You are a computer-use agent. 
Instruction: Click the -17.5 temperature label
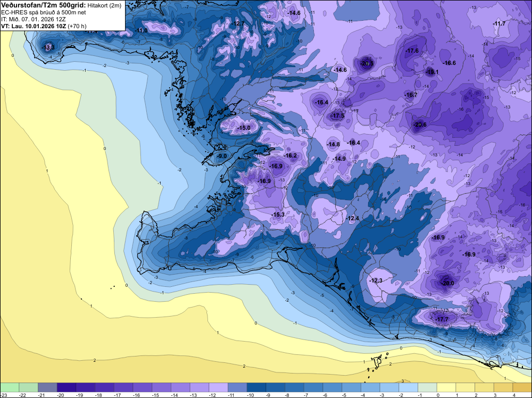click(338, 115)
